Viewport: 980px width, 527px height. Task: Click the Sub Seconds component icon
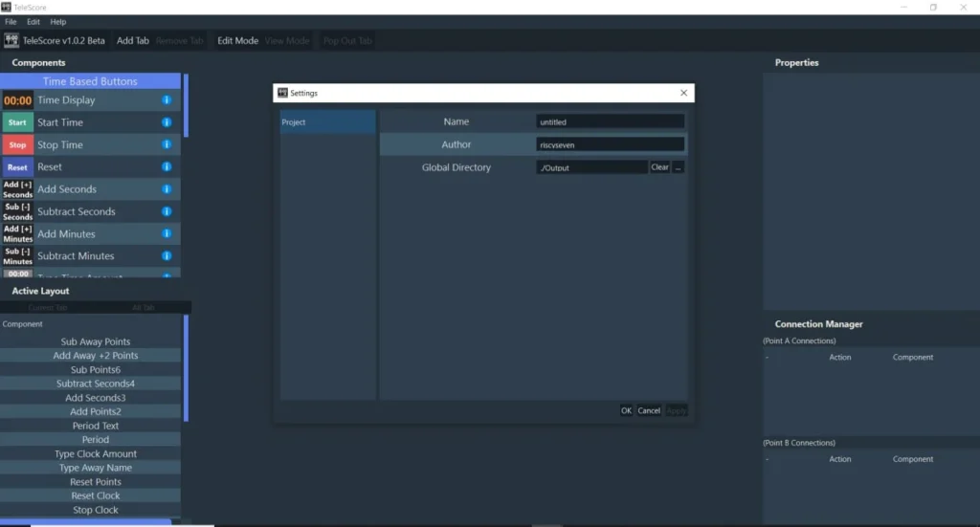(x=17, y=211)
